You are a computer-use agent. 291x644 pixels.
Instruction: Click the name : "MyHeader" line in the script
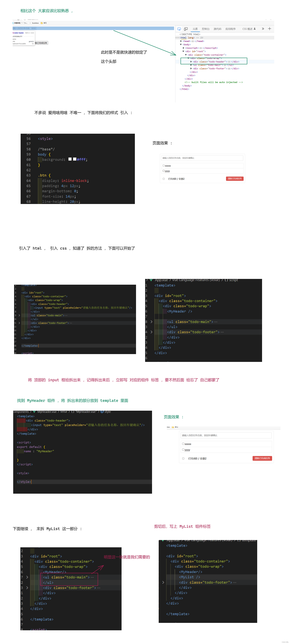39,451
